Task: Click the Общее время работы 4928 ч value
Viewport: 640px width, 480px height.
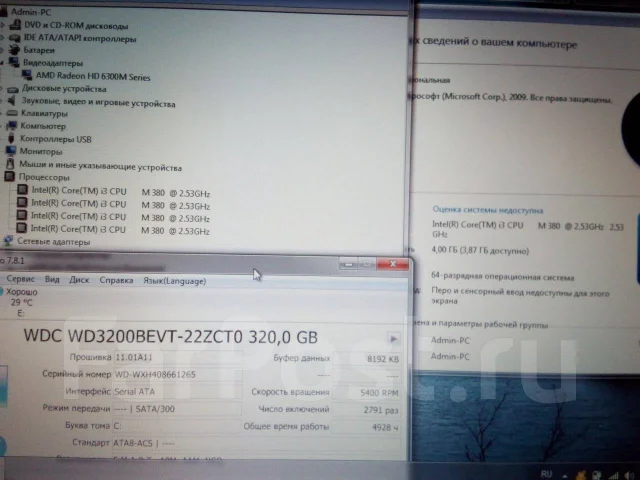Action: tap(367, 427)
